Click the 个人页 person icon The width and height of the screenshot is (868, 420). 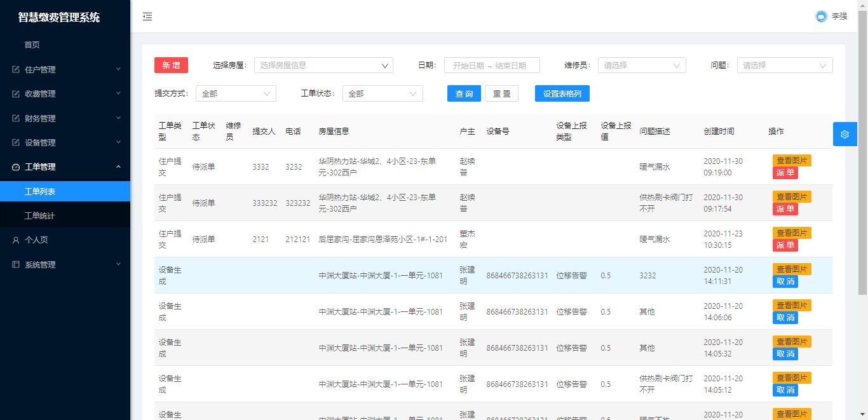(16, 240)
